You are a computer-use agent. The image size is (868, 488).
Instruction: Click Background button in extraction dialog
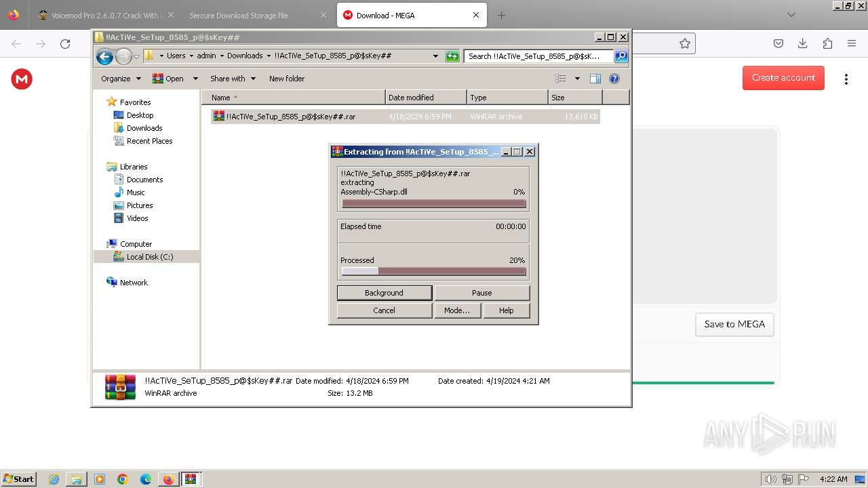384,293
